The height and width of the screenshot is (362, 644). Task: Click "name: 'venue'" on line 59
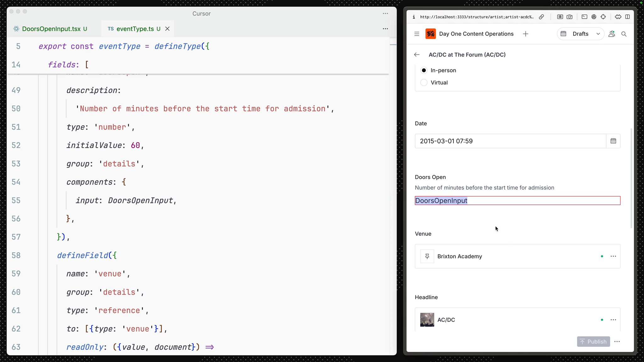coord(98,274)
